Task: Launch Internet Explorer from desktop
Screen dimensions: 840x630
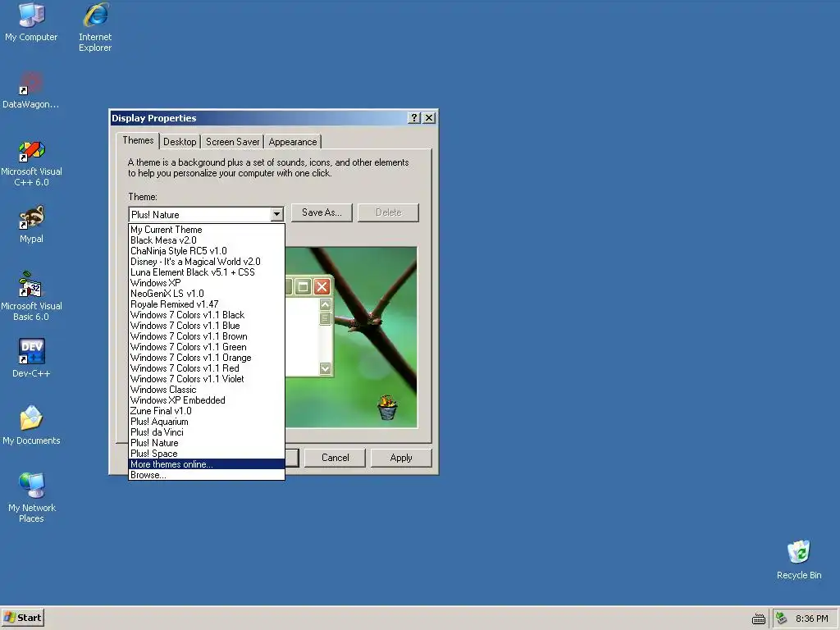Action: click(x=95, y=27)
